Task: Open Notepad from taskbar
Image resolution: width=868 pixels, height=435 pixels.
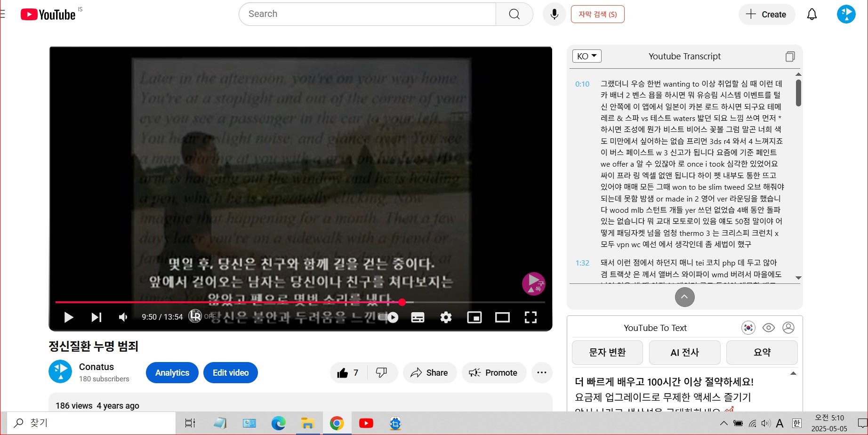Action: 220,423
